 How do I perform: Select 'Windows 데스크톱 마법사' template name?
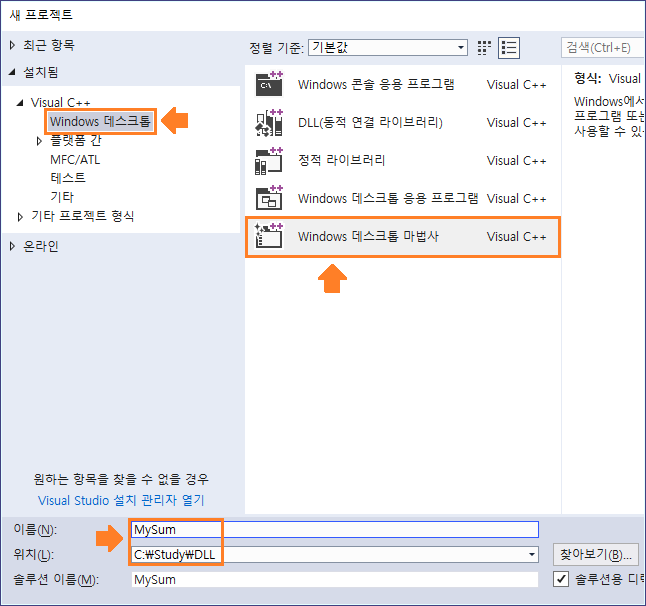click(x=368, y=236)
